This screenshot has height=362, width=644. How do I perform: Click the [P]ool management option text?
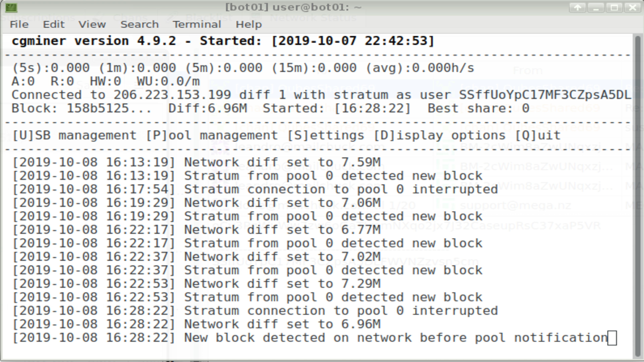pyautogui.click(x=212, y=135)
